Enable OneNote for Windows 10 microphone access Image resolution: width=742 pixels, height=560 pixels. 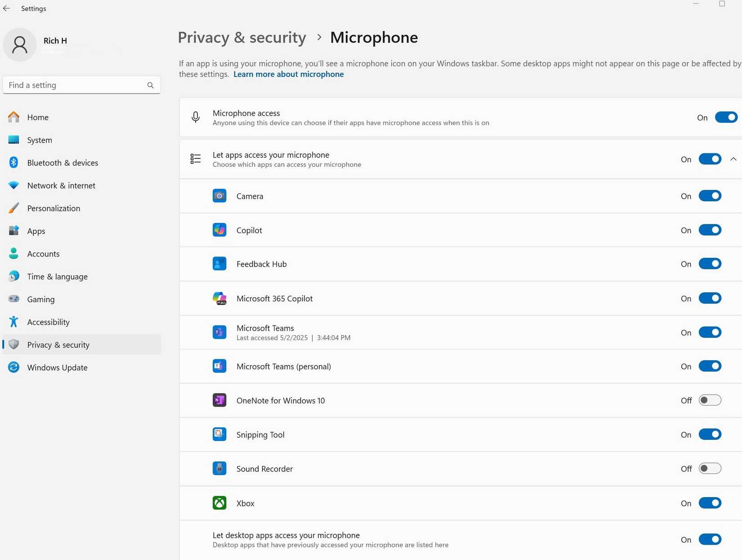[x=710, y=400]
